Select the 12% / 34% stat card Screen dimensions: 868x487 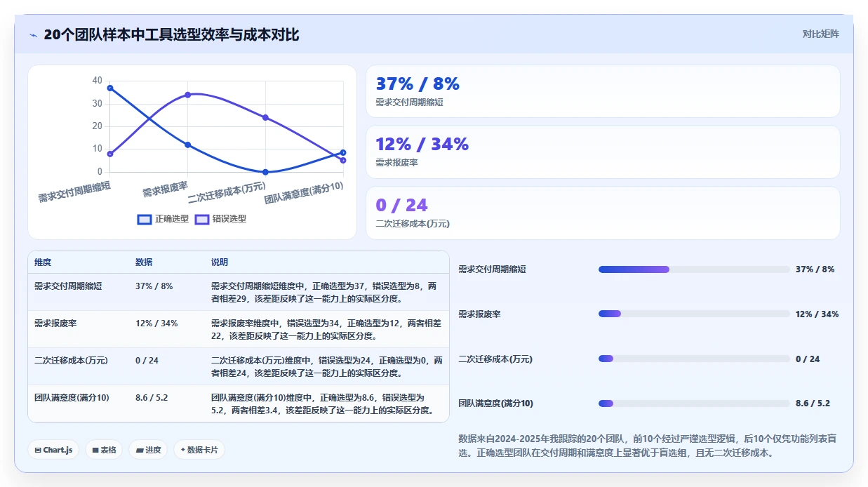pyautogui.click(x=603, y=152)
